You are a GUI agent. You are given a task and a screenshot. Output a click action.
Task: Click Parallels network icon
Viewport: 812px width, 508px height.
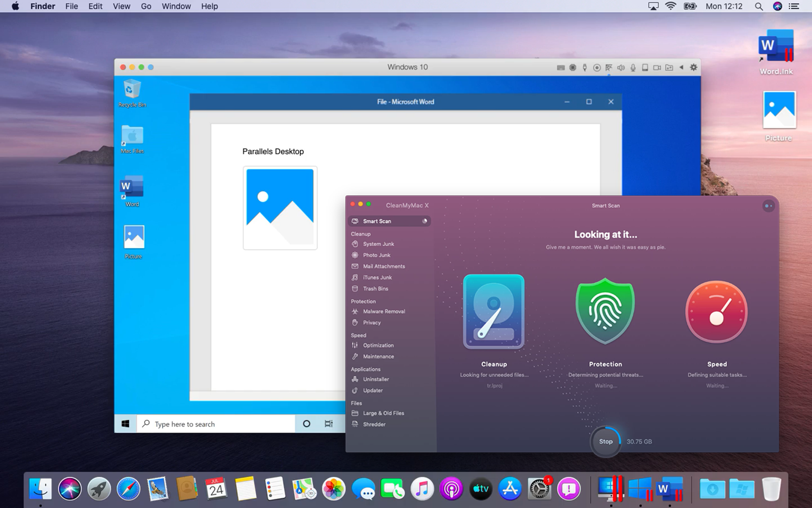point(609,68)
